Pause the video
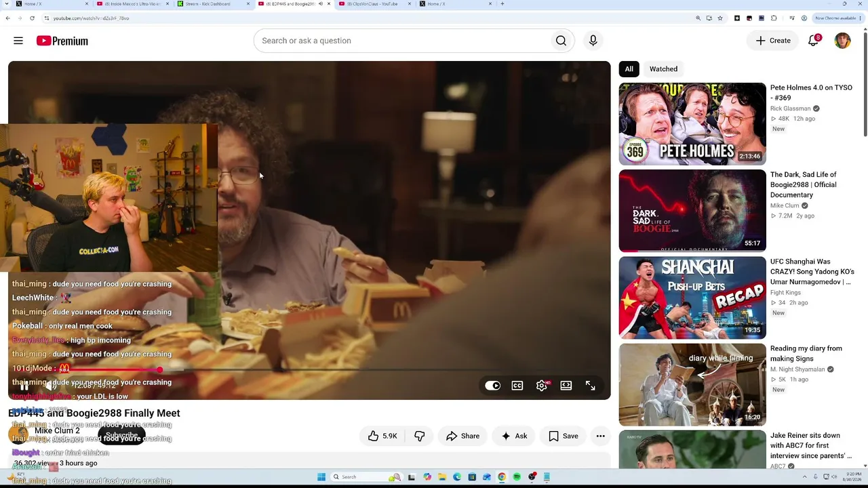868x488 pixels. pyautogui.click(x=24, y=386)
